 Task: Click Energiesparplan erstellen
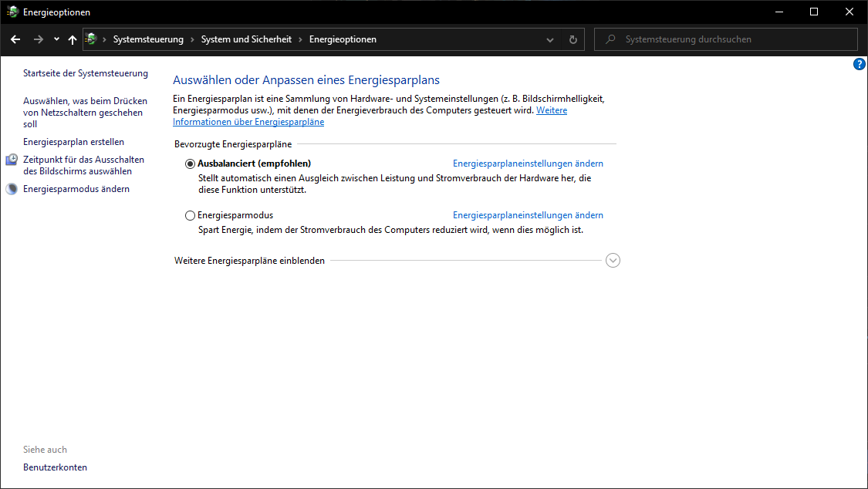73,142
